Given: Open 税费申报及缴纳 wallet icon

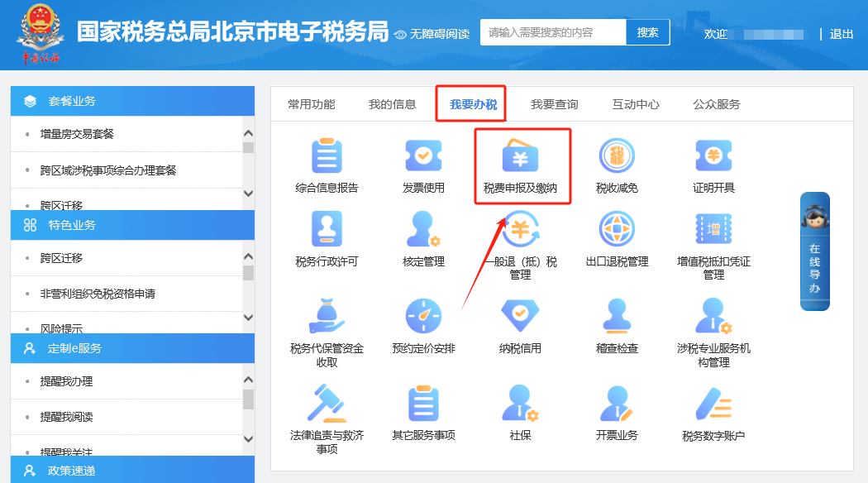Looking at the screenshot, I should click(x=520, y=155).
